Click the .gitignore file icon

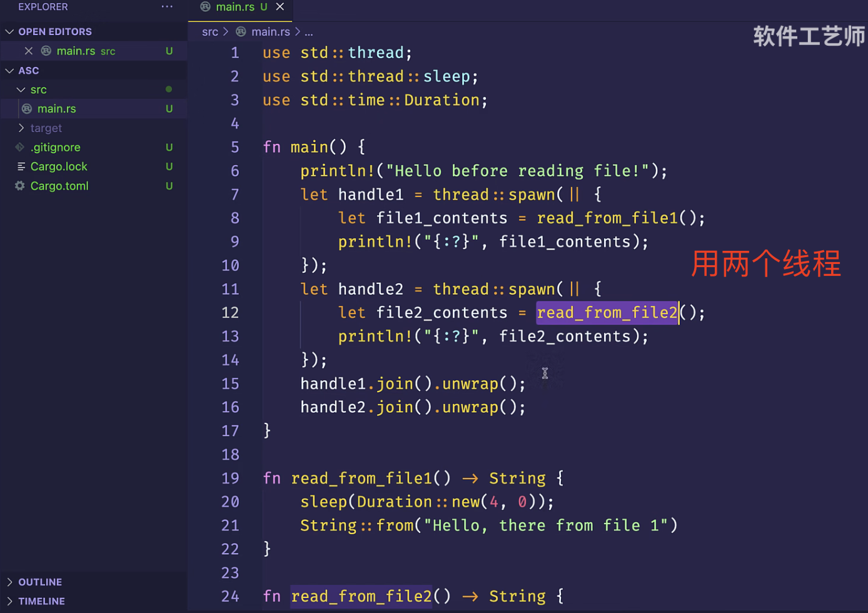point(20,148)
